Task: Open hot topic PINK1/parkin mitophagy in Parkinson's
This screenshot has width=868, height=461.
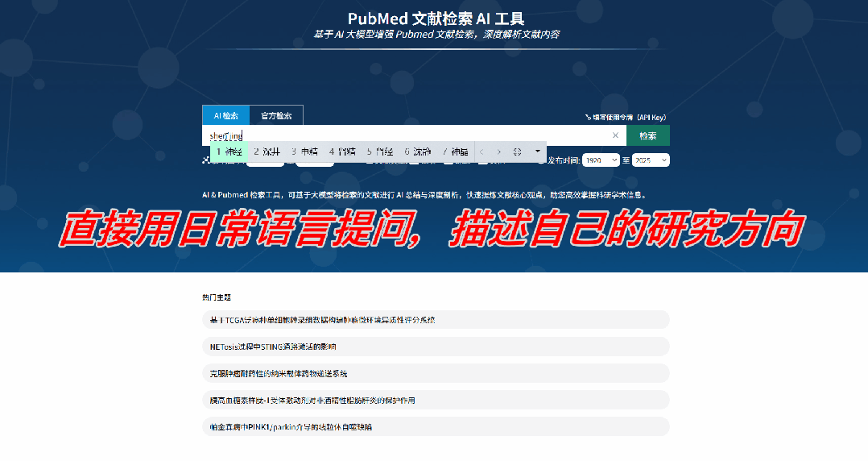Action: point(436,426)
